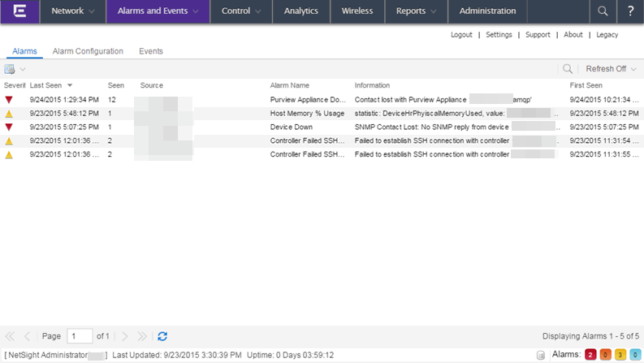Switch to the Alarm Configuration tab
The image size is (644, 363).
88,51
